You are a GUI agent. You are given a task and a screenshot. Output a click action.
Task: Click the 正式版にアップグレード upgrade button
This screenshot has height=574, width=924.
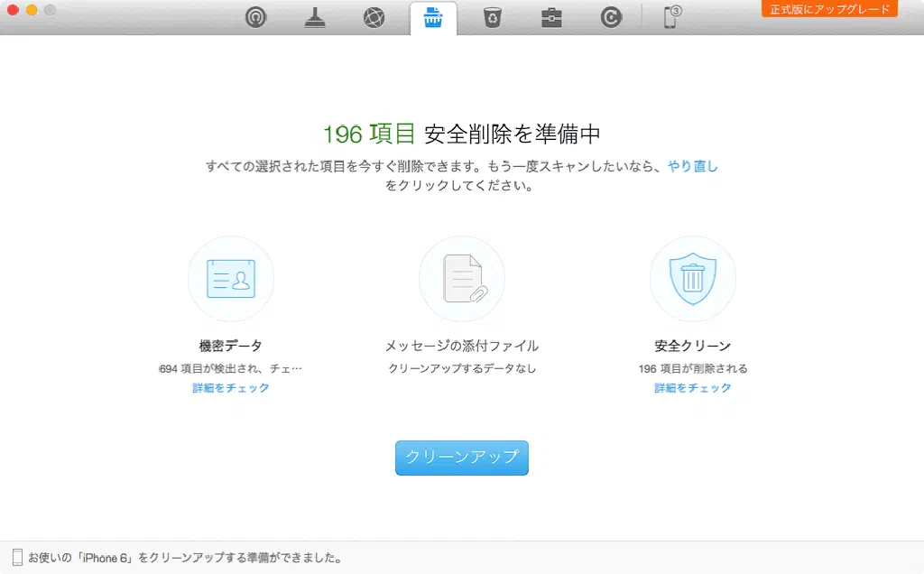(x=829, y=9)
